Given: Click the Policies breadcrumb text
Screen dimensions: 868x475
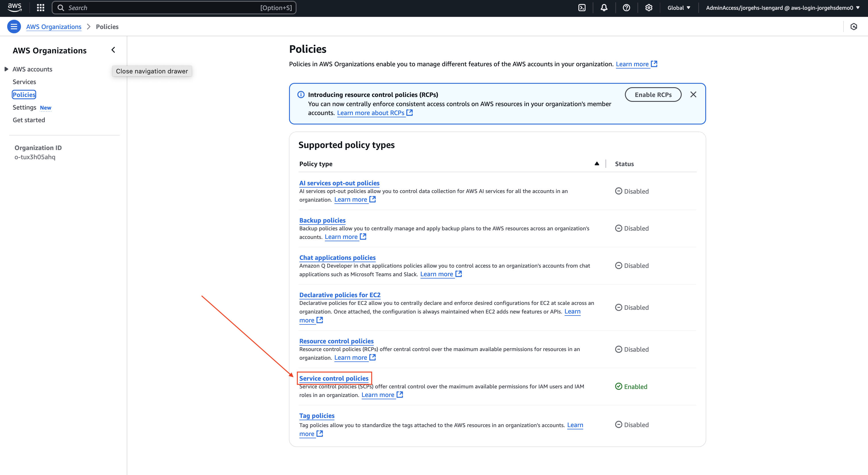Looking at the screenshot, I should pyautogui.click(x=107, y=27).
